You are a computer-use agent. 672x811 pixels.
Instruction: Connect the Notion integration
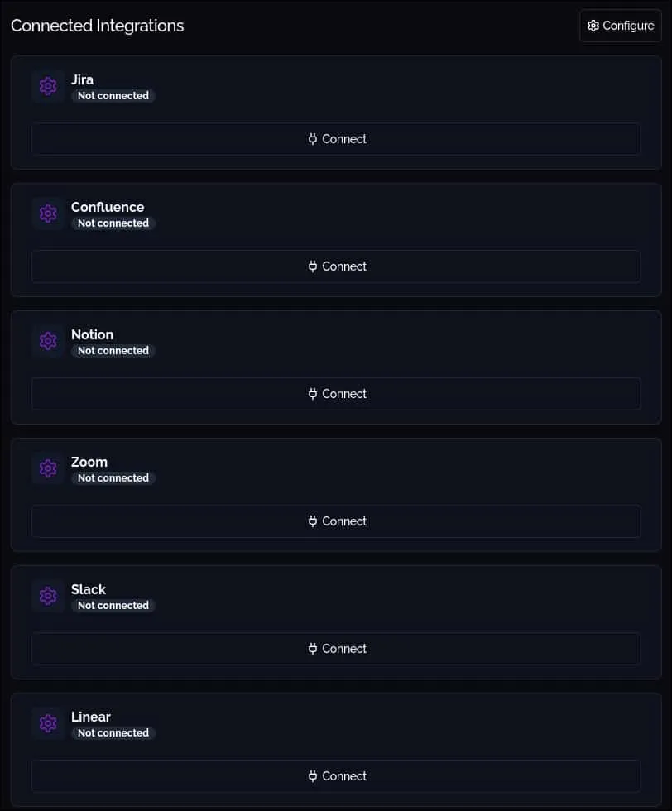point(336,394)
